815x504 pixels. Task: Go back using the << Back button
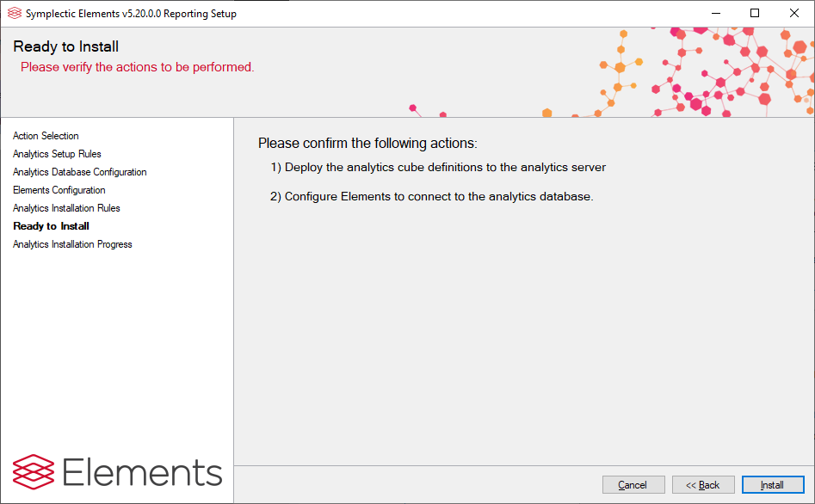(x=702, y=485)
